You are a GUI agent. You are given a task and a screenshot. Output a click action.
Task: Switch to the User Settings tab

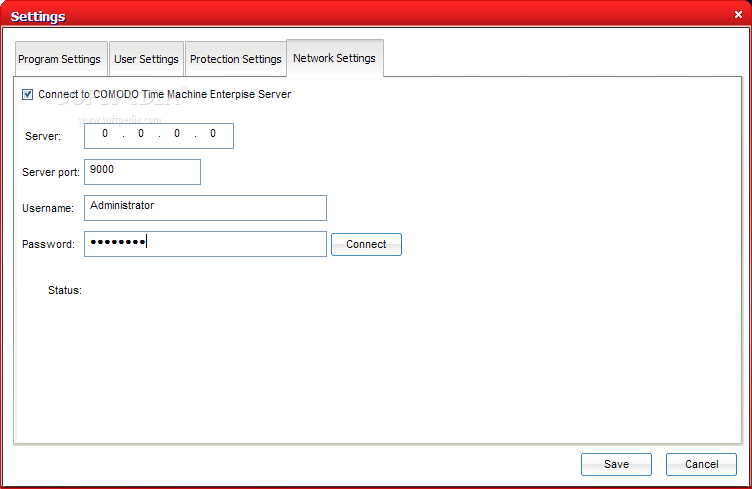point(146,59)
